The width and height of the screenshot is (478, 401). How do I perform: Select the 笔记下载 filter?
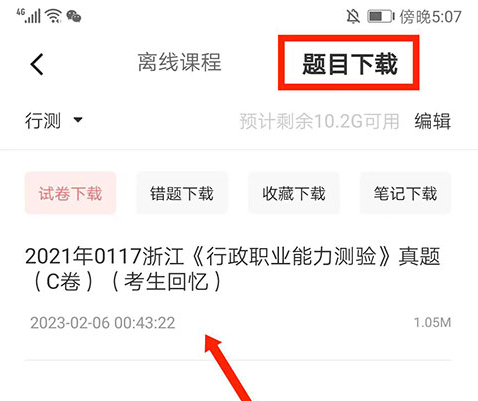click(x=405, y=193)
